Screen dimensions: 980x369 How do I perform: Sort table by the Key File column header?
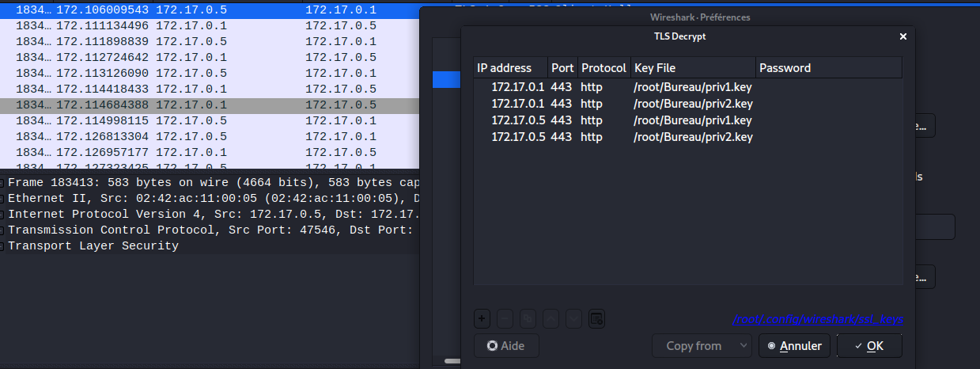pyautogui.click(x=692, y=68)
